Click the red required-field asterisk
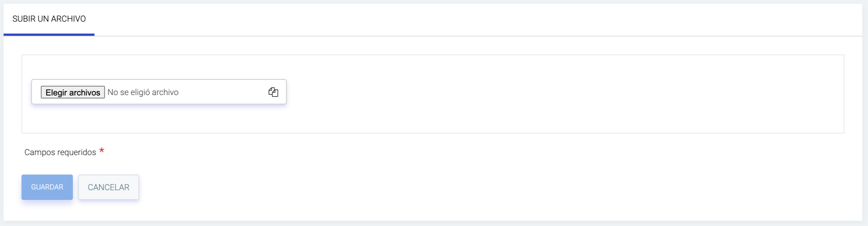The image size is (868, 226). pos(102,151)
